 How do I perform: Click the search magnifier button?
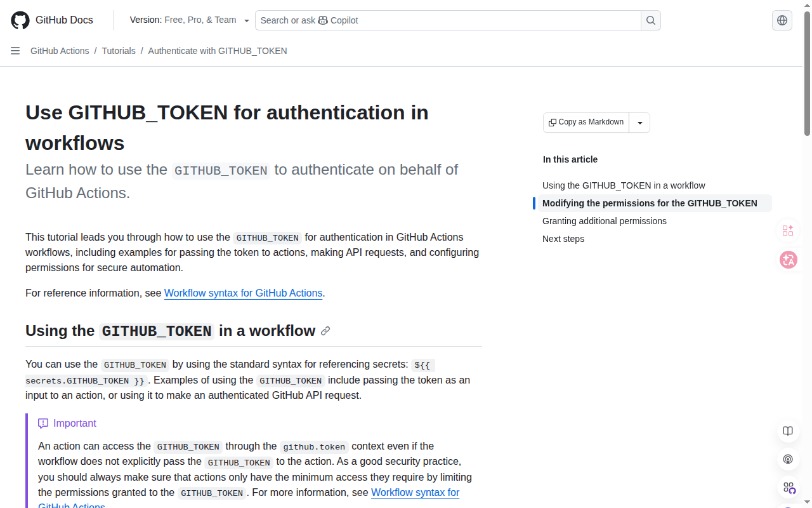click(x=651, y=20)
